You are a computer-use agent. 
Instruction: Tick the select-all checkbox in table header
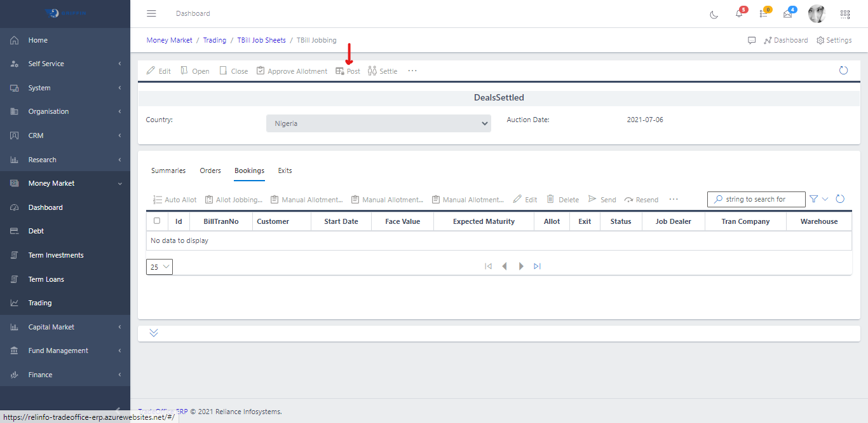tap(157, 221)
